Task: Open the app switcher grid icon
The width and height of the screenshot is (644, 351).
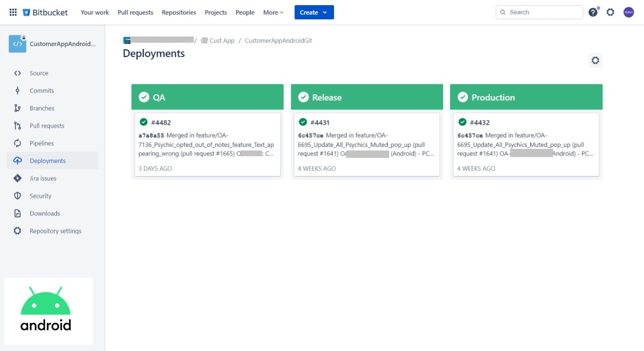Action: point(13,12)
